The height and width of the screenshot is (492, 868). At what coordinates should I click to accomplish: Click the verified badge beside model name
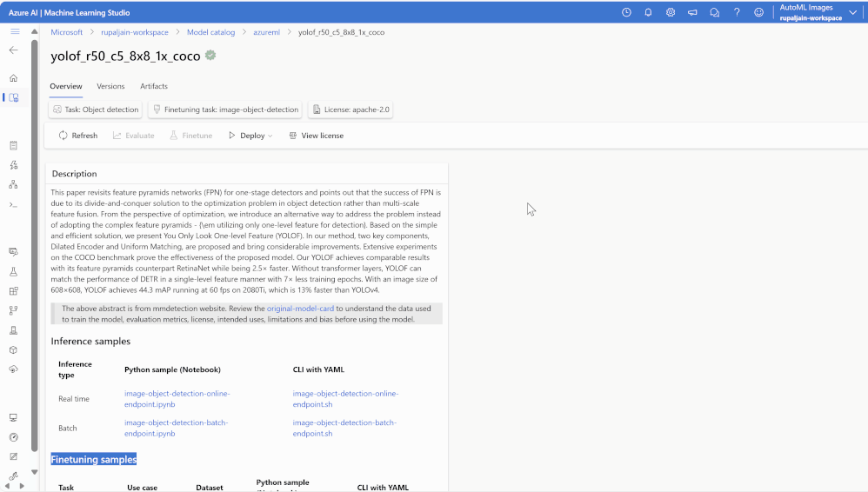[x=210, y=56]
